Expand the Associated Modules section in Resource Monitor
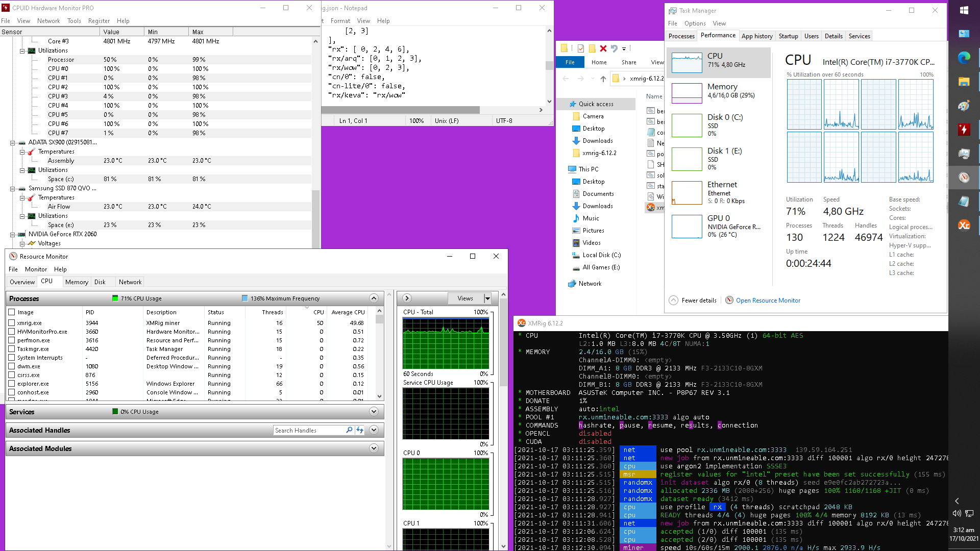The width and height of the screenshot is (980, 551). 374,448
